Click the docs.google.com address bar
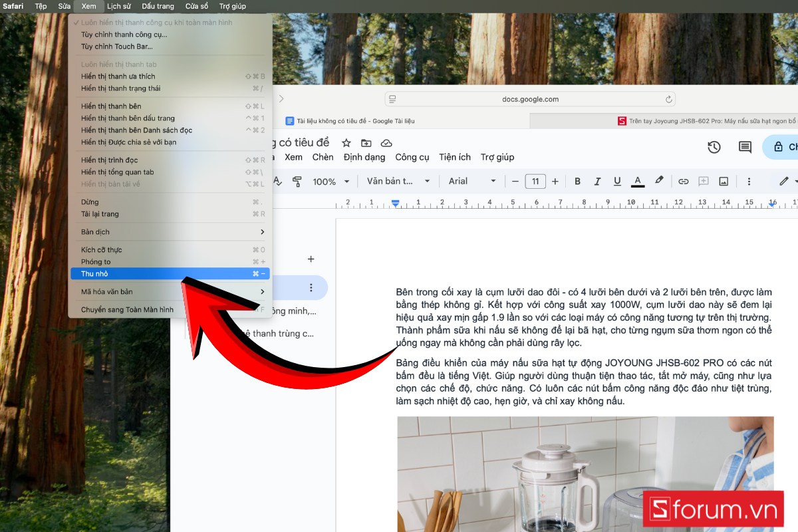 [530, 99]
